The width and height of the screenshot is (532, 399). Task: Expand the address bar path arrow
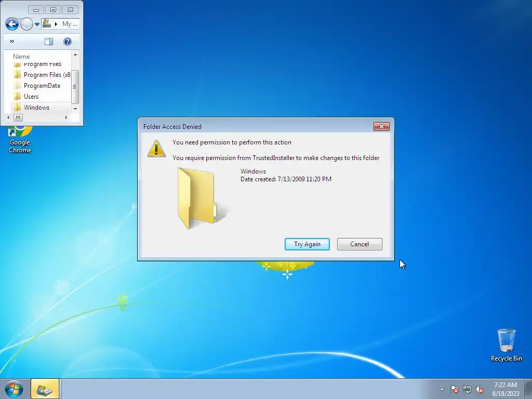56,24
